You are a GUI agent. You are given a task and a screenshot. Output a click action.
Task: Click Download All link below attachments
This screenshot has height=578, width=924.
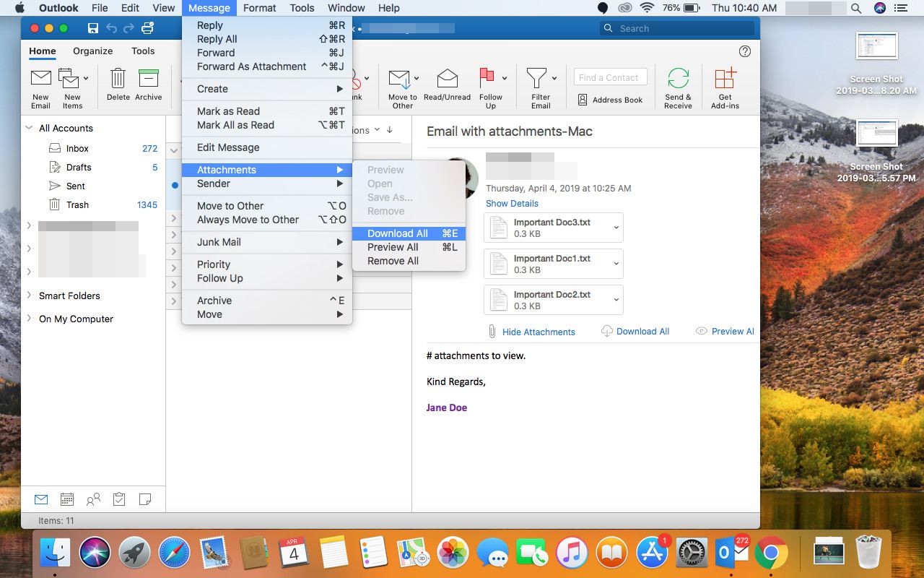pyautogui.click(x=642, y=332)
